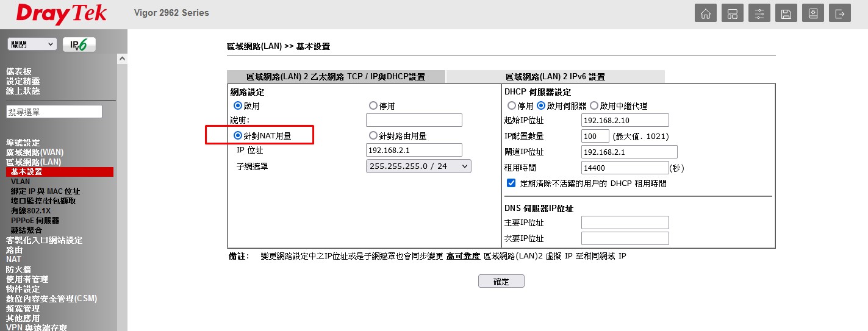This screenshot has width=868, height=331.
Task: Click the home icon in the header
Action: 706,13
